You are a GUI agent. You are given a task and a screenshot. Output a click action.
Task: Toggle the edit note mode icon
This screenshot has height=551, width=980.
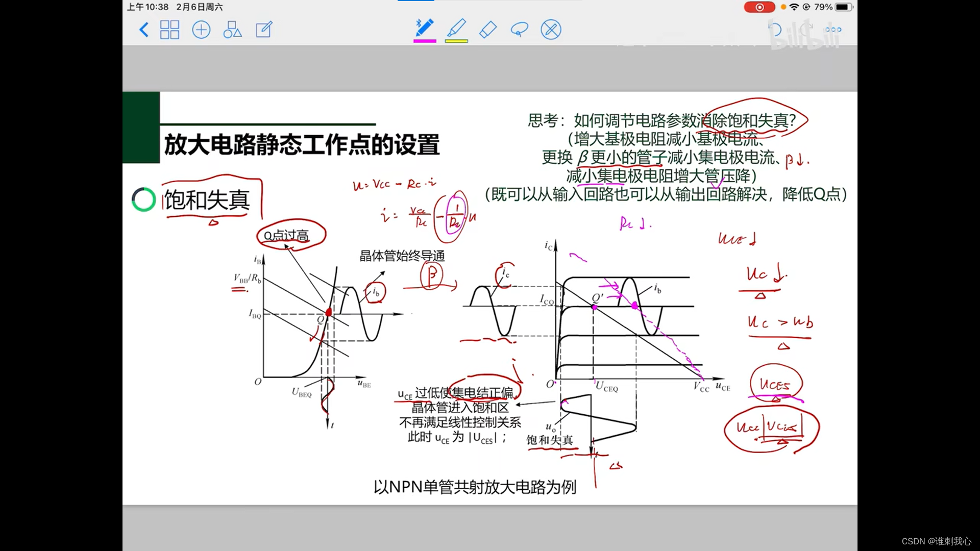tap(264, 30)
